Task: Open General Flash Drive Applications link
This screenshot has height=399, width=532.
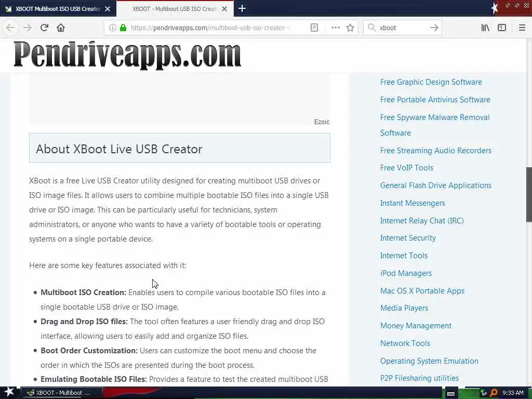Action: [x=436, y=185]
